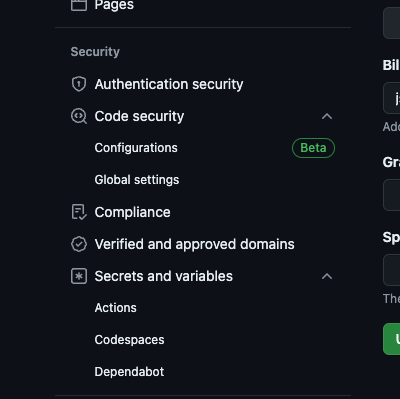Select the Beta label next to Configurations
Image resolution: width=400 pixels, height=399 pixels.
pyautogui.click(x=313, y=148)
